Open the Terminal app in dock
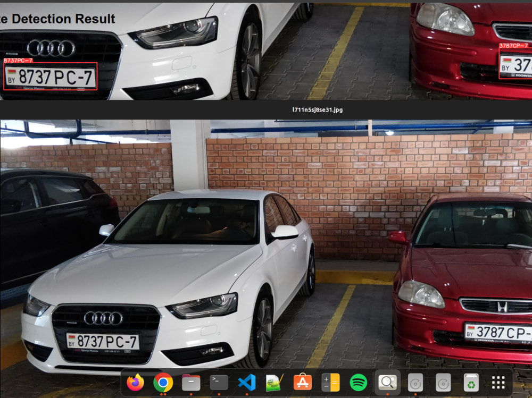532x398 pixels. click(219, 383)
